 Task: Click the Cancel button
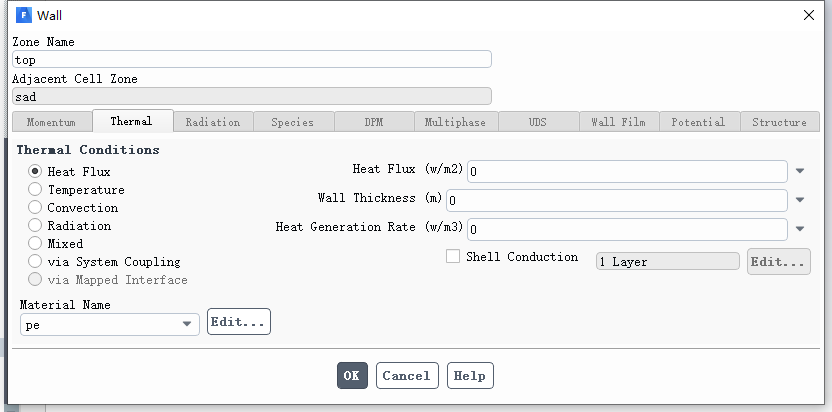click(407, 375)
